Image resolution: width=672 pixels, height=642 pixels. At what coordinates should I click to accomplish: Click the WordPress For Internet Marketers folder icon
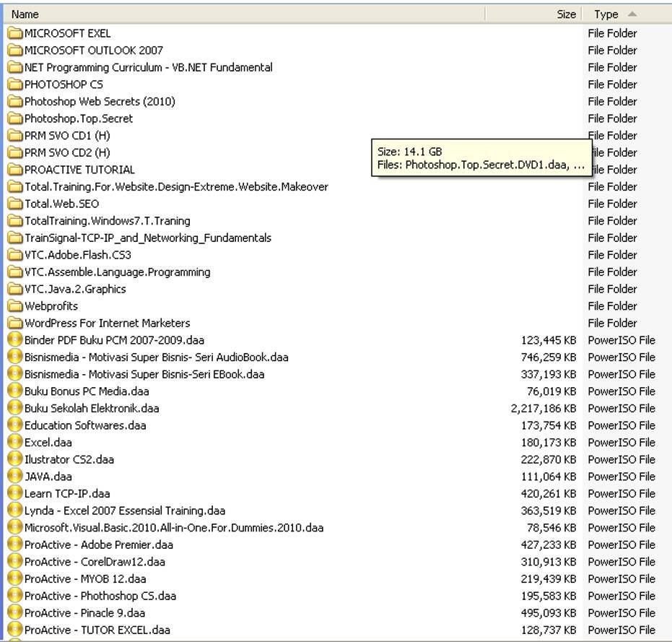(x=15, y=323)
